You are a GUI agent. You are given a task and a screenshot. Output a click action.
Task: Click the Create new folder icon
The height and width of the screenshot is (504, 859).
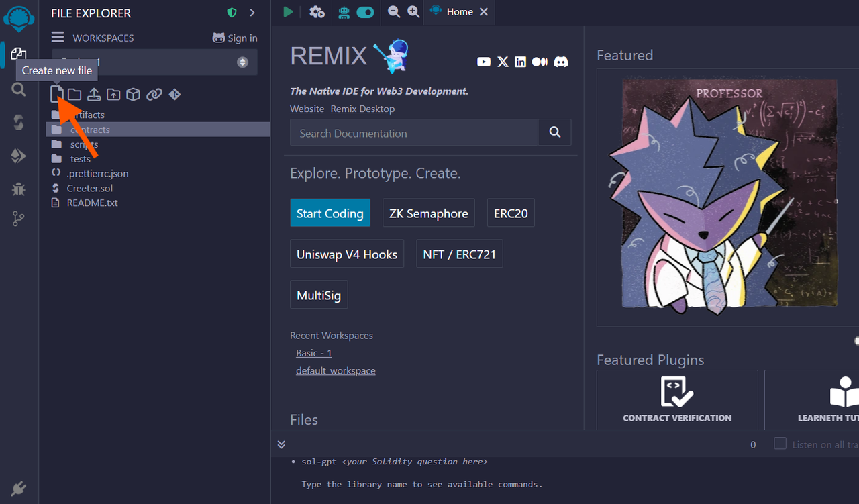click(74, 95)
